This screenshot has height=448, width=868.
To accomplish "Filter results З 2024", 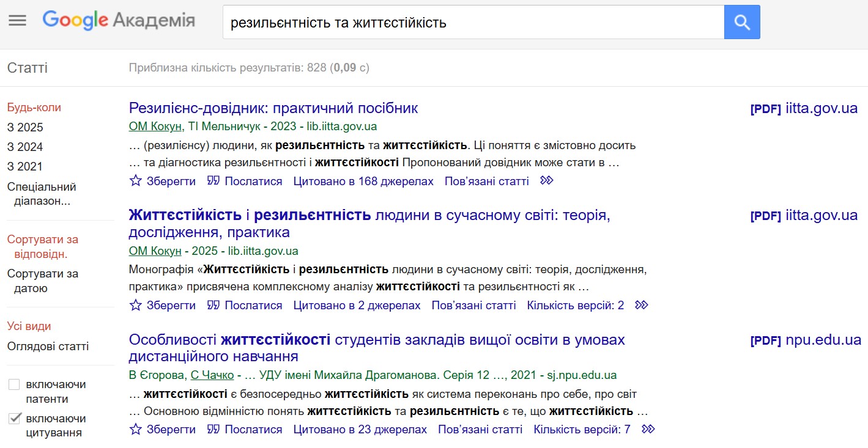I will (25, 147).
